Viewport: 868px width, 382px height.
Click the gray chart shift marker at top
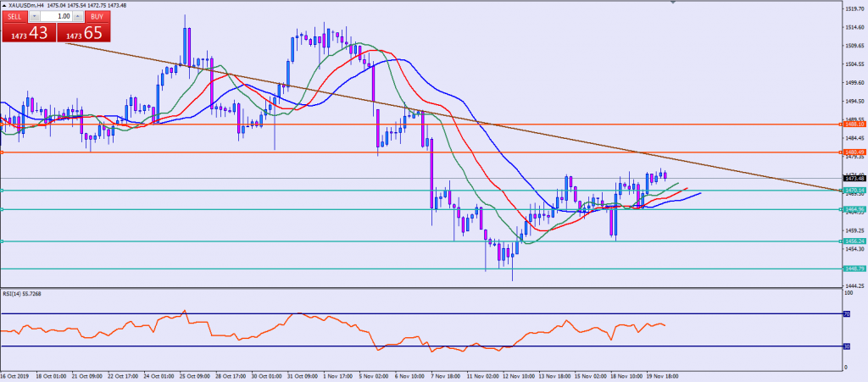click(673, 3)
